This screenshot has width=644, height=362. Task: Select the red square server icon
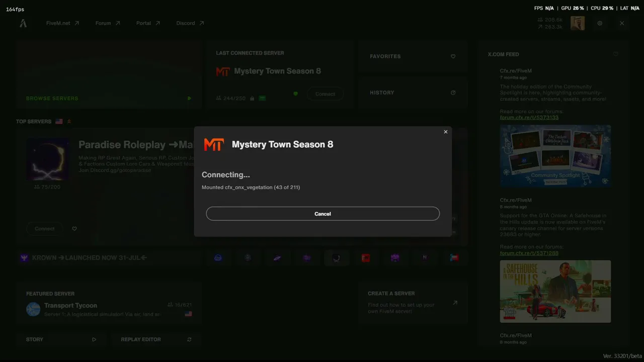point(366,258)
